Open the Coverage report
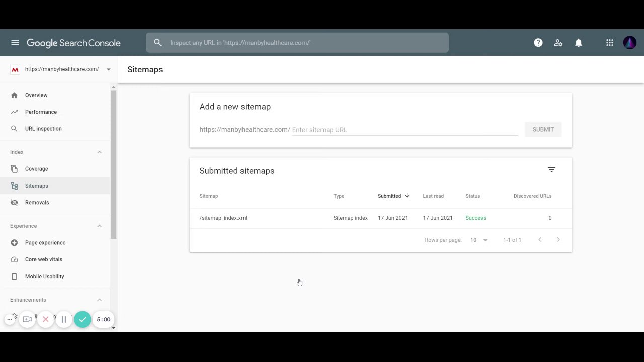Viewport: 644px width, 362px height. point(37,169)
